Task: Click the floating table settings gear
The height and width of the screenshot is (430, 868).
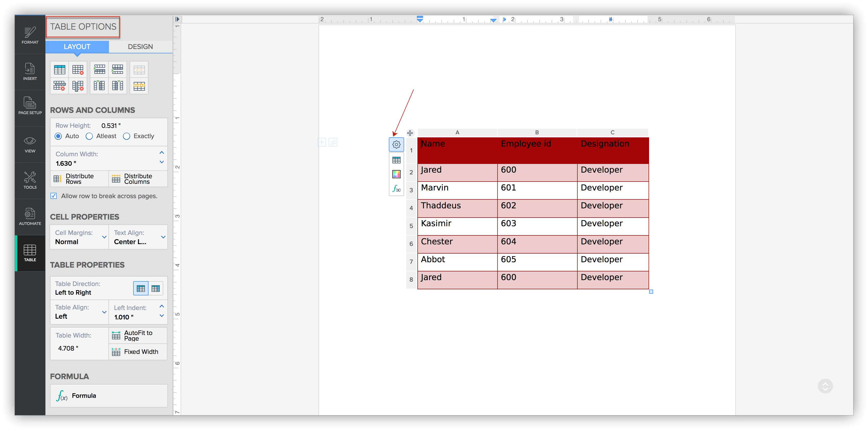Action: [x=396, y=145]
